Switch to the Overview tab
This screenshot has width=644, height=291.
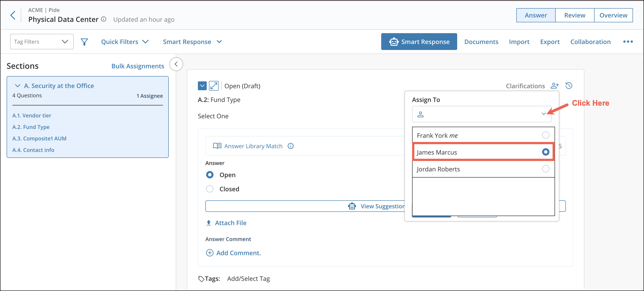[x=613, y=15]
